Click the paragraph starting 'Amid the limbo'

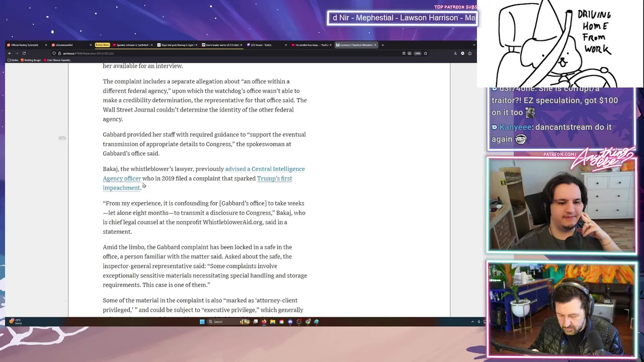coord(205,266)
